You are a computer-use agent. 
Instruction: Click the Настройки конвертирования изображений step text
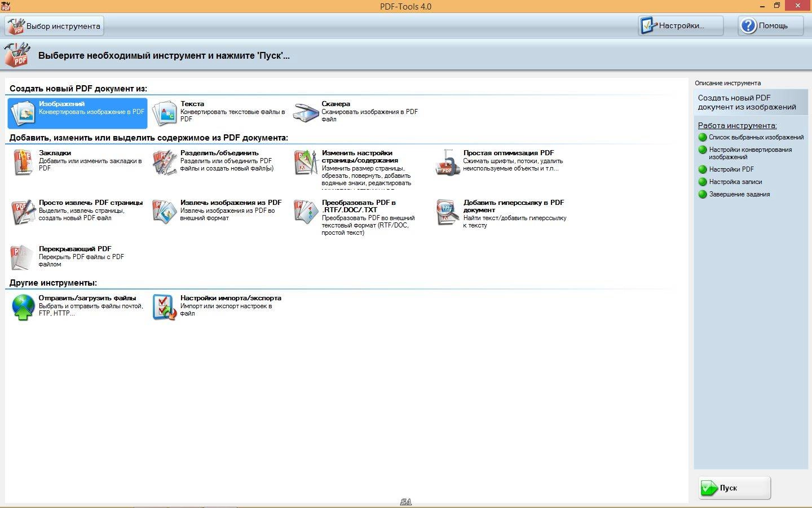(751, 153)
